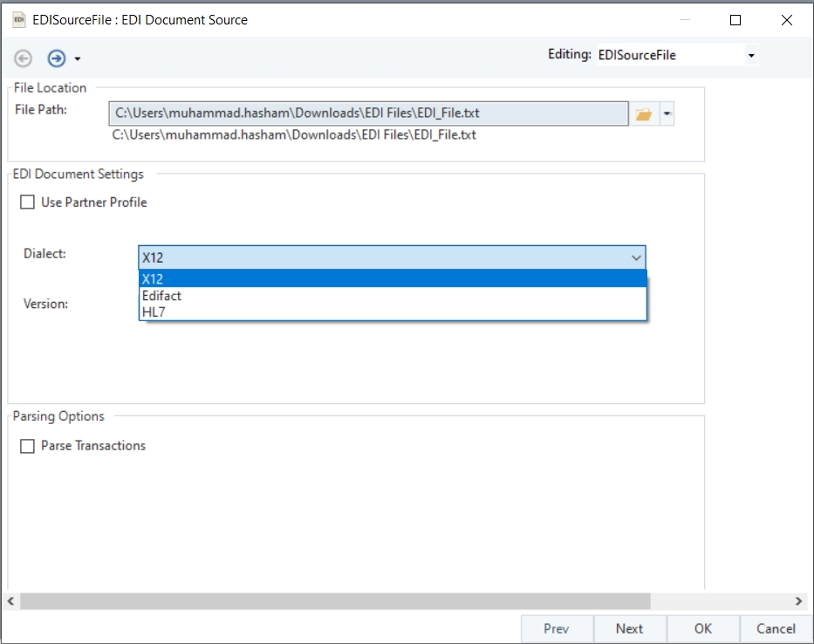Viewport: 814px width, 644px height.
Task: Open the Editing EDISourceFile dropdown
Action: (x=751, y=56)
